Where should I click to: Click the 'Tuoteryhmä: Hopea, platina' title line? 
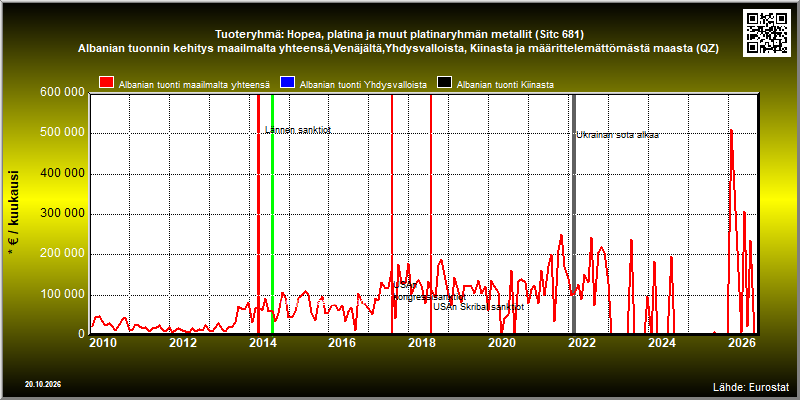click(x=399, y=35)
